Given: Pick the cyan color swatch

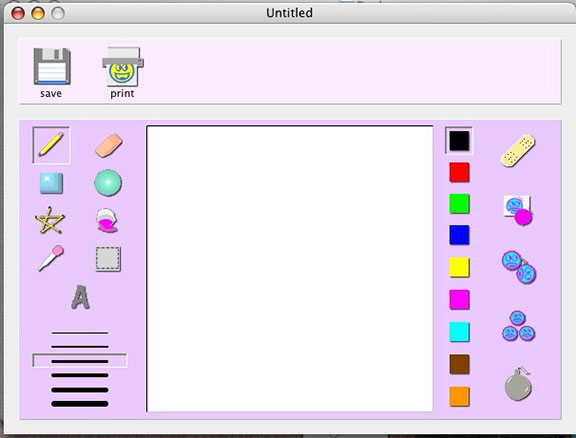Looking at the screenshot, I should [x=459, y=332].
